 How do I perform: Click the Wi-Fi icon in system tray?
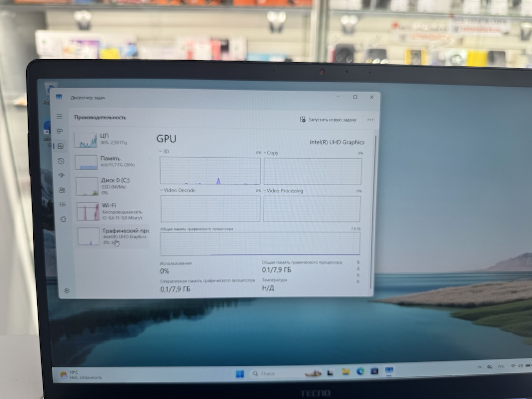pyautogui.click(x=513, y=366)
